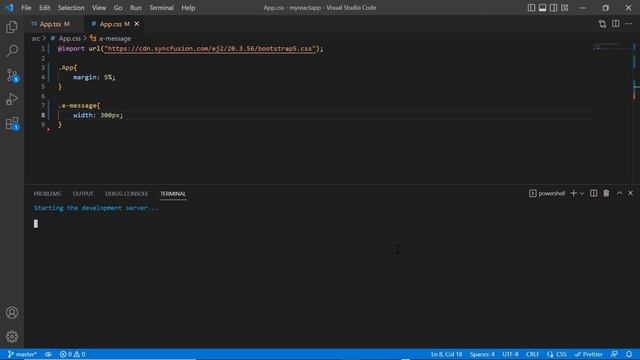Click src in the breadcrumb
Image resolution: width=640 pixels, height=360 pixels.
pyautogui.click(x=36, y=38)
